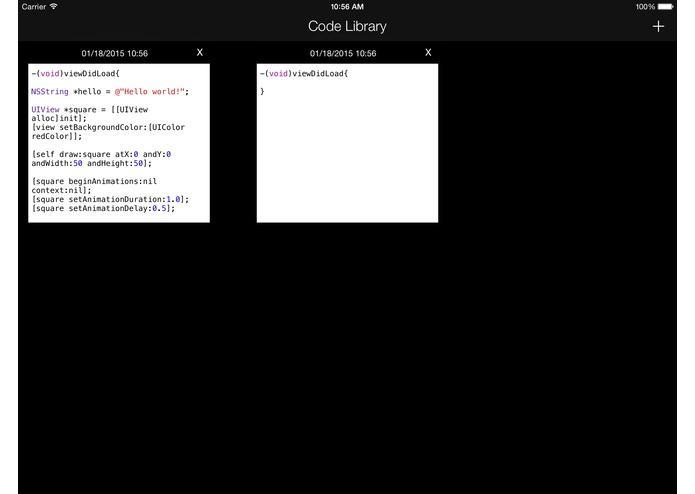Select the setAnimationDelay:0.5 line
This screenshot has width=695, height=494.
(x=103, y=208)
